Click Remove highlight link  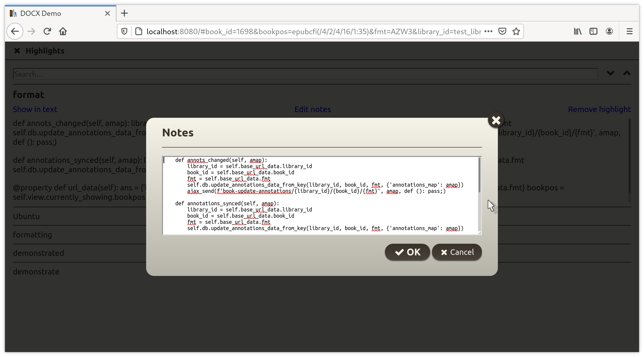tap(599, 109)
